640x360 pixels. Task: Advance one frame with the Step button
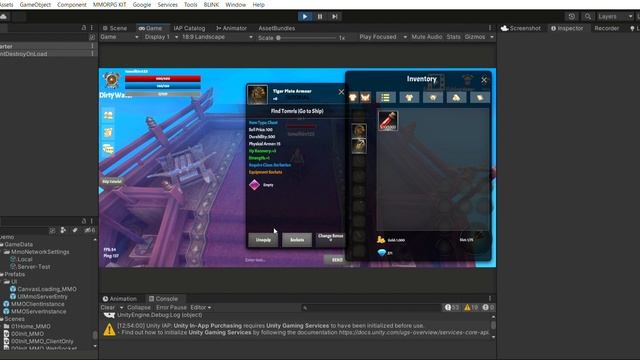(335, 16)
